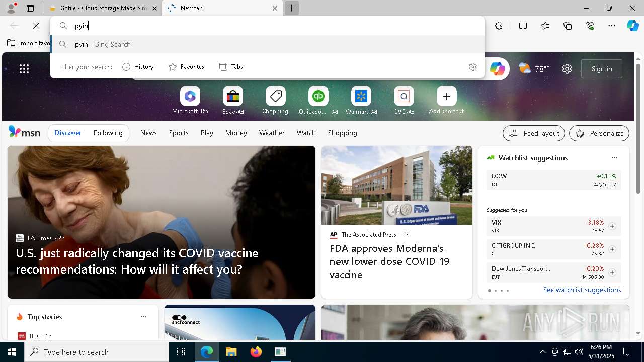Open Microsoft 365 shortcut
Image resolution: width=644 pixels, height=362 pixels.
[190, 101]
